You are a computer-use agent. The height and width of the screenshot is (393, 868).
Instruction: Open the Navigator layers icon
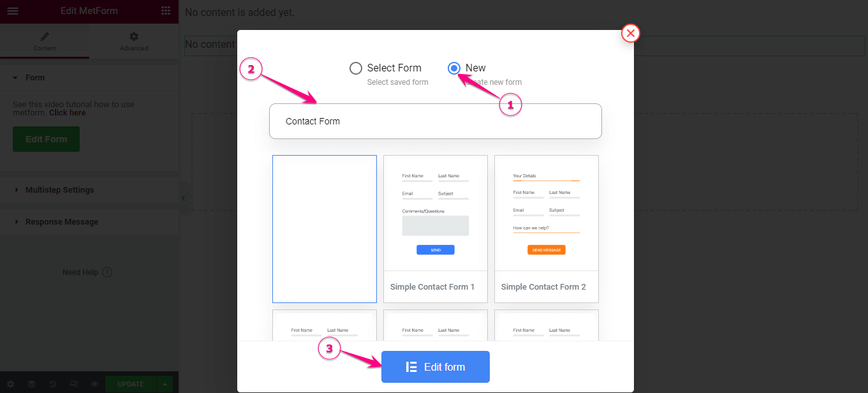pyautogui.click(x=31, y=384)
